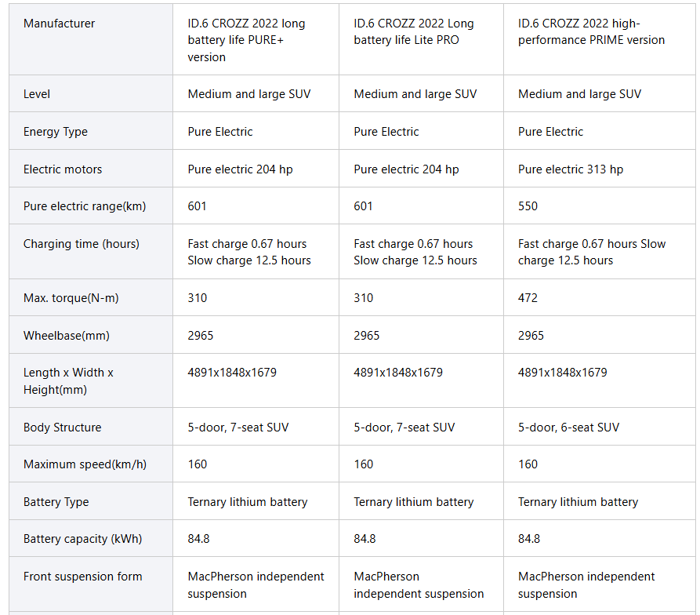Select the Maximum speed(km/h) label
This screenshot has height=615, width=700.
point(85,464)
